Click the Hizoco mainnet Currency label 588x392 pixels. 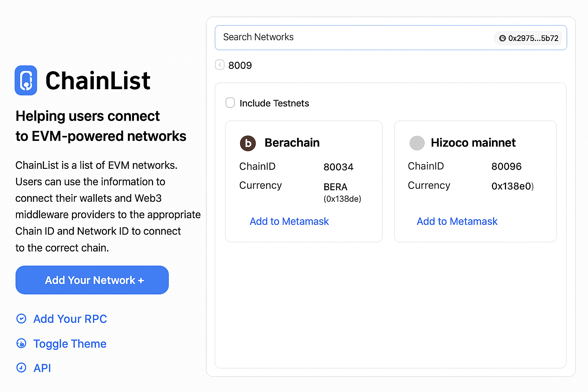tap(429, 185)
